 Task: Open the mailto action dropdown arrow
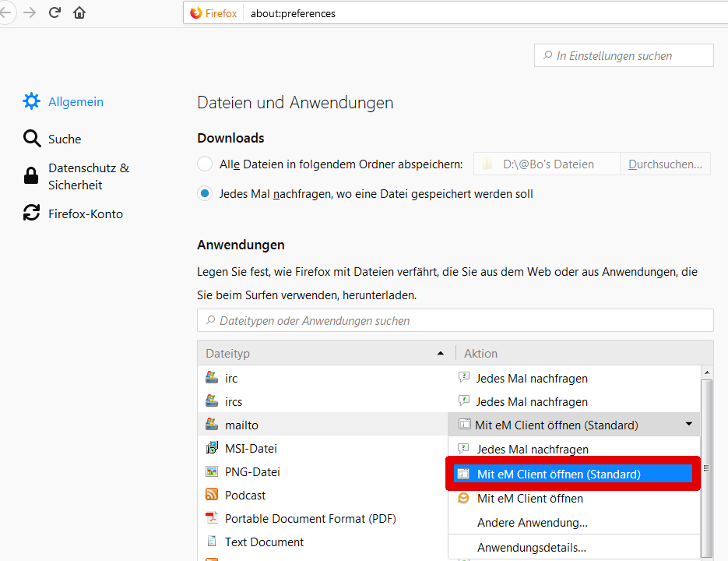click(x=688, y=425)
